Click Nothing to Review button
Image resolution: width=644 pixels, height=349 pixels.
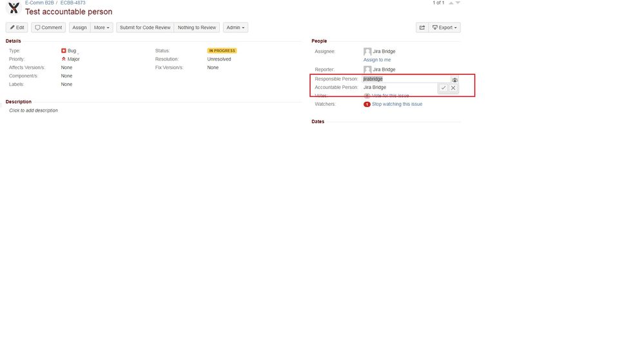(197, 28)
